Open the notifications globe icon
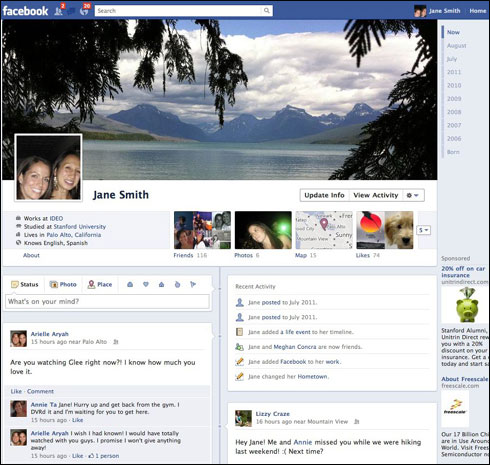The width and height of the screenshot is (490, 465). tap(84, 11)
